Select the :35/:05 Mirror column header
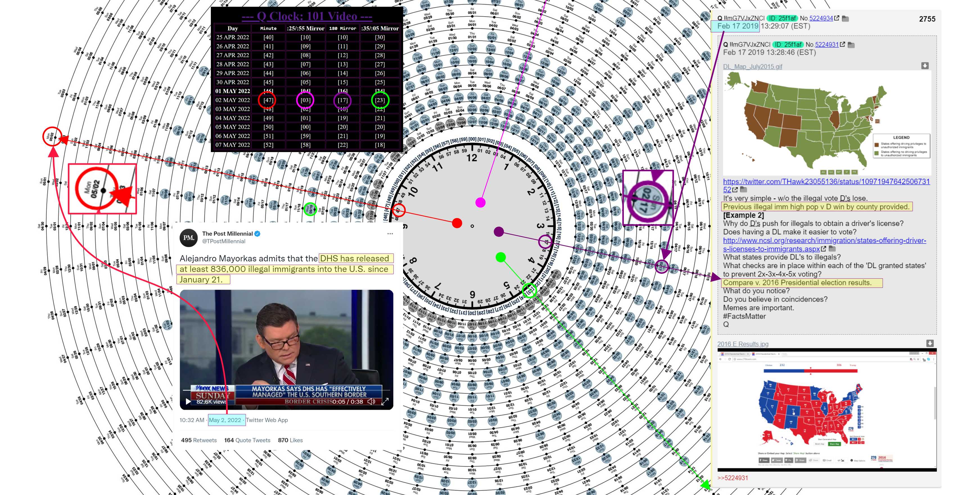Viewport: 980px width, 495px height. click(x=380, y=28)
